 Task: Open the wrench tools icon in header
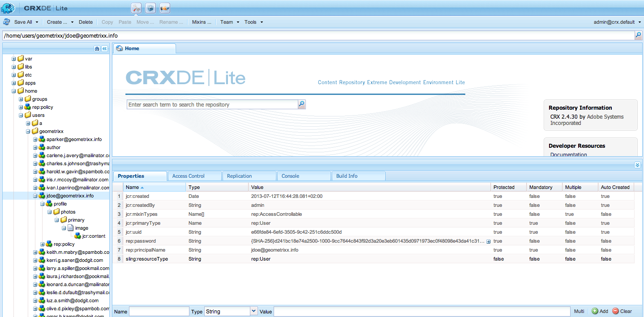tap(136, 8)
